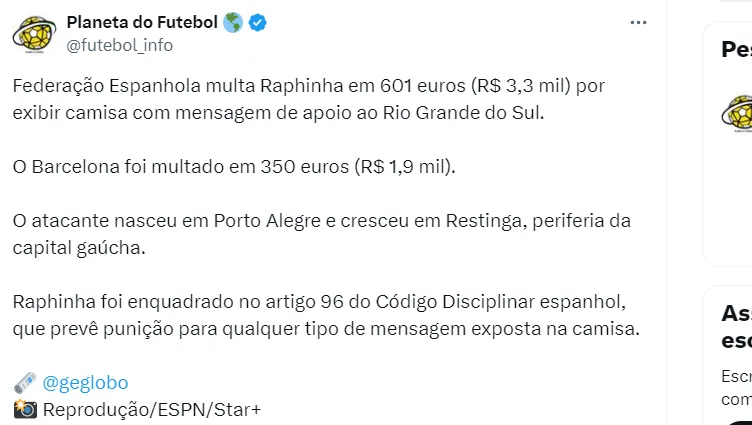Click the camera emoji before Reprodução

pos(25,409)
